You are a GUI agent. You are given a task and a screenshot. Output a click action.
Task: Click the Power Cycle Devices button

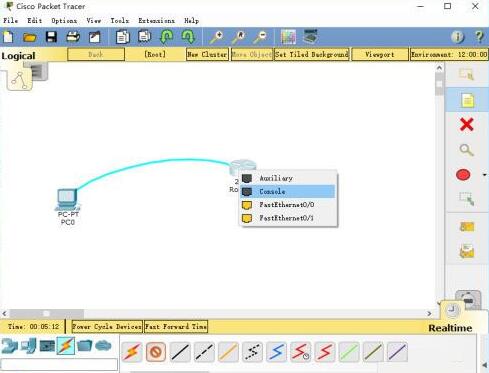click(x=107, y=327)
